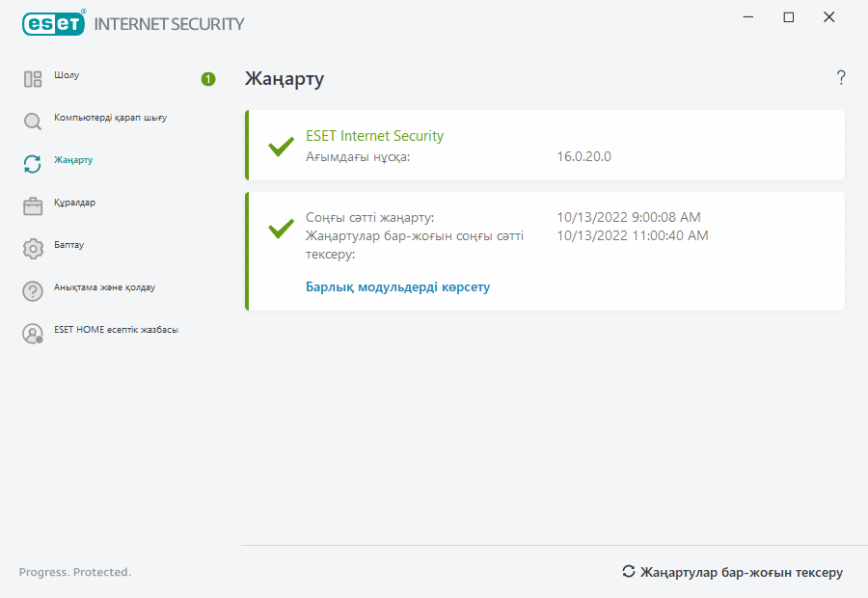Click the ESET HOME account icon
This screenshot has width=868, height=598.
point(33,334)
